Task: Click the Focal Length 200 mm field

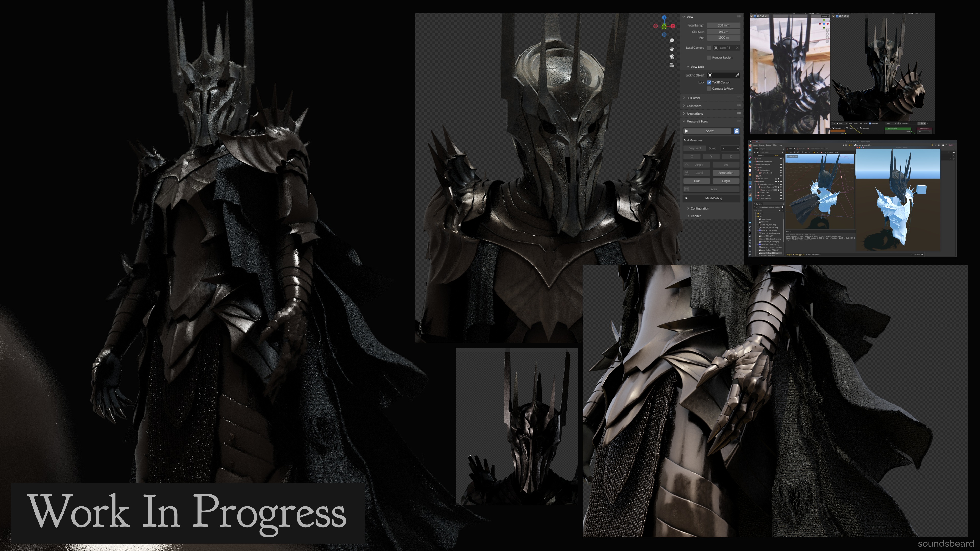Action: pos(724,25)
